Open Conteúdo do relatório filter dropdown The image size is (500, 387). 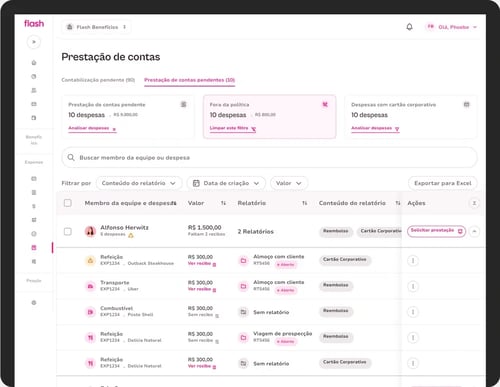139,183
